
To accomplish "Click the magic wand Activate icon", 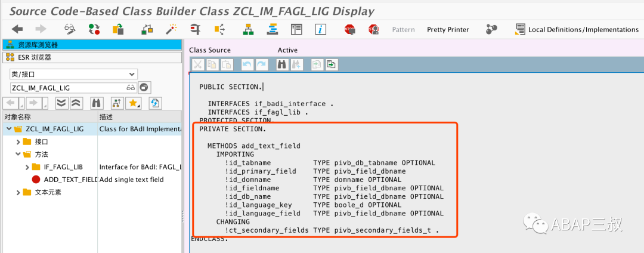I will (x=171, y=29).
